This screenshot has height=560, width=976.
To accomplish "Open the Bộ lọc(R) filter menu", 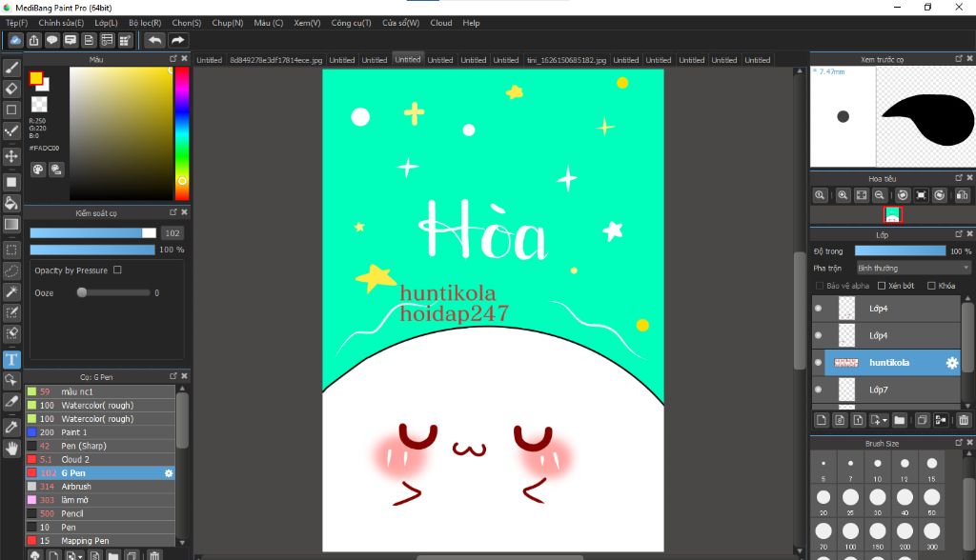I will [x=145, y=23].
